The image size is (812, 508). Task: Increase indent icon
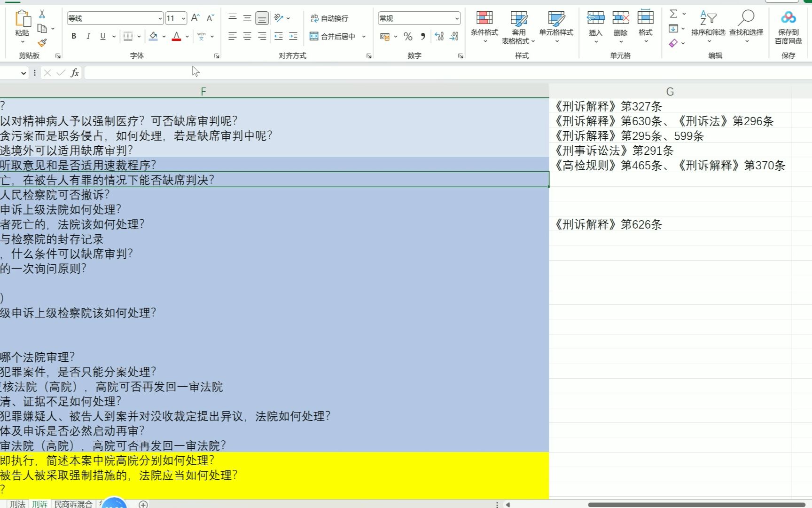point(293,36)
